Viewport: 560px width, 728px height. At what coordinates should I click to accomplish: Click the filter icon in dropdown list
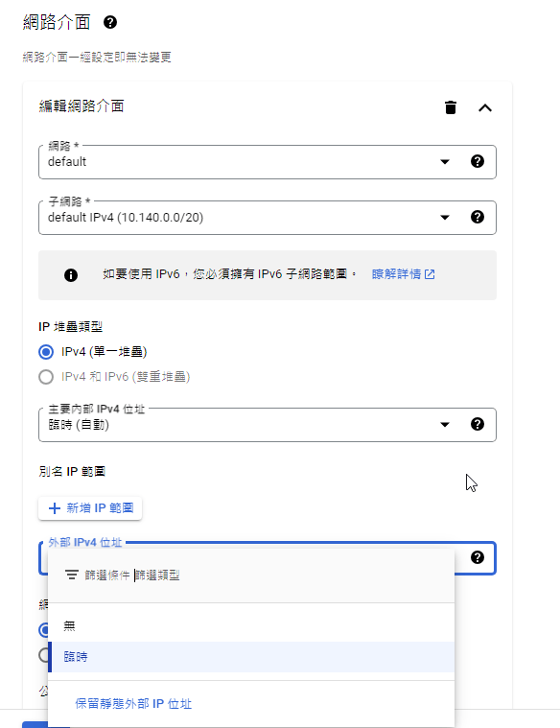point(72,575)
